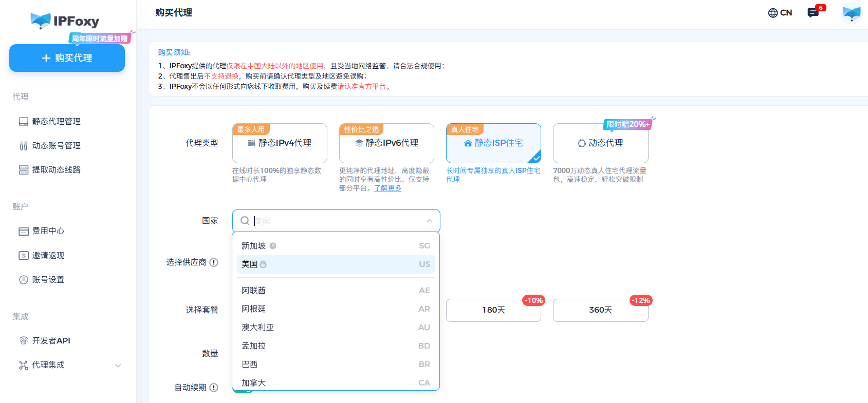Image resolution: width=868 pixels, height=403 pixels.
Task: Click the IPFoxy logo icon
Action: (x=41, y=21)
